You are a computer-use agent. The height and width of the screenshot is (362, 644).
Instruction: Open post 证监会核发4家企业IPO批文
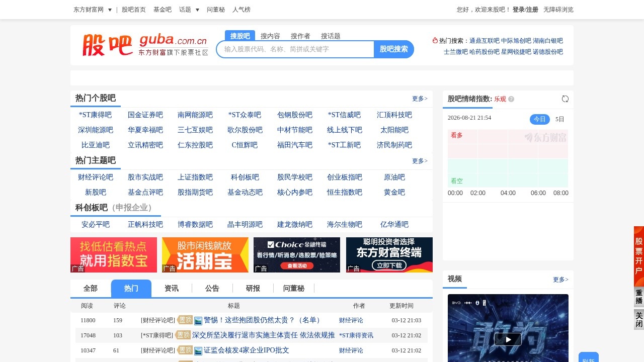247,350
